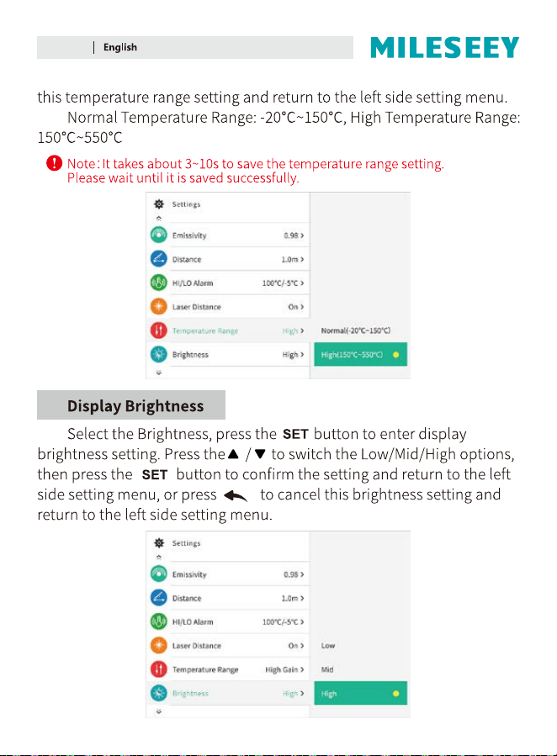Choose the Low brightness menu item
Screen dimensions: 557x756
click(x=328, y=646)
